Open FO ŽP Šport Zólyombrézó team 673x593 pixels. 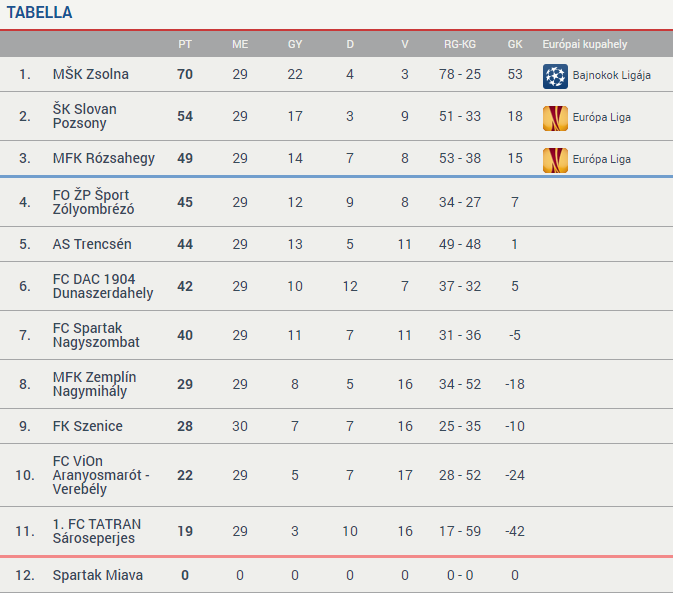coord(93,202)
